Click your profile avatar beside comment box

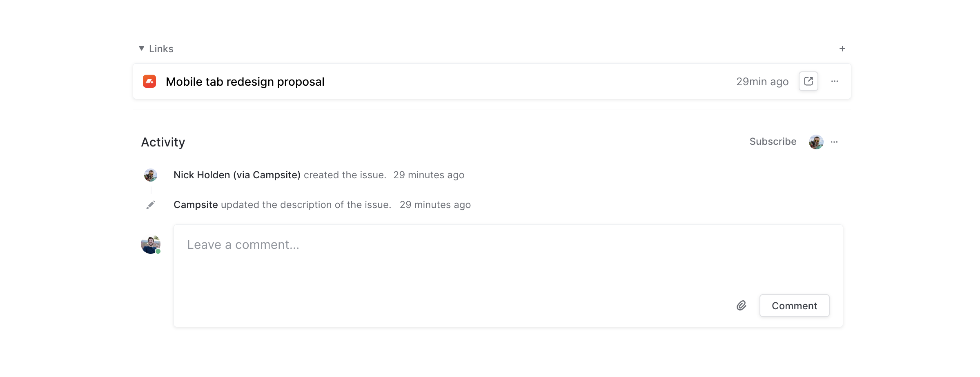pos(151,245)
